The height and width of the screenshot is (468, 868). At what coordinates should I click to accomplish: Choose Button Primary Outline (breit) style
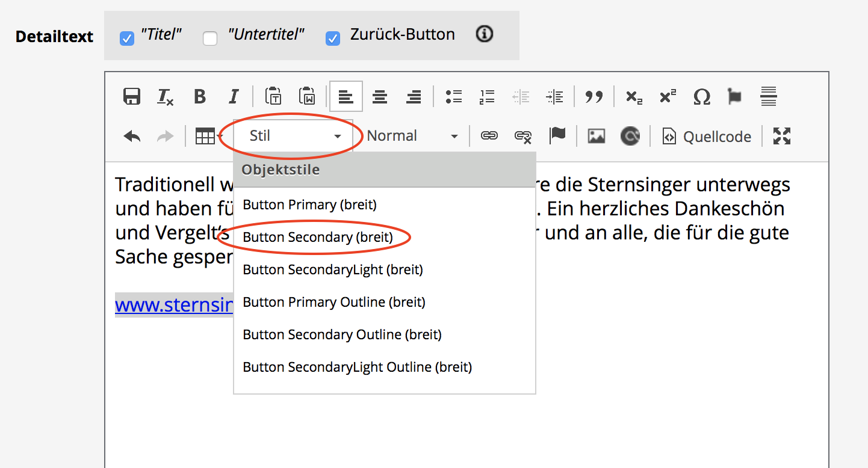333,302
